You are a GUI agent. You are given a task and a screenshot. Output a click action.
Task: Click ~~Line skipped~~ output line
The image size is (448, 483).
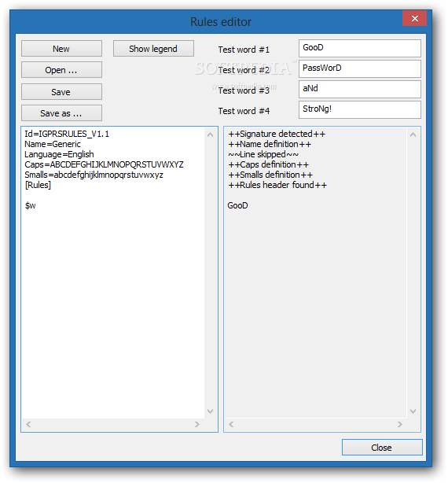[x=263, y=154]
